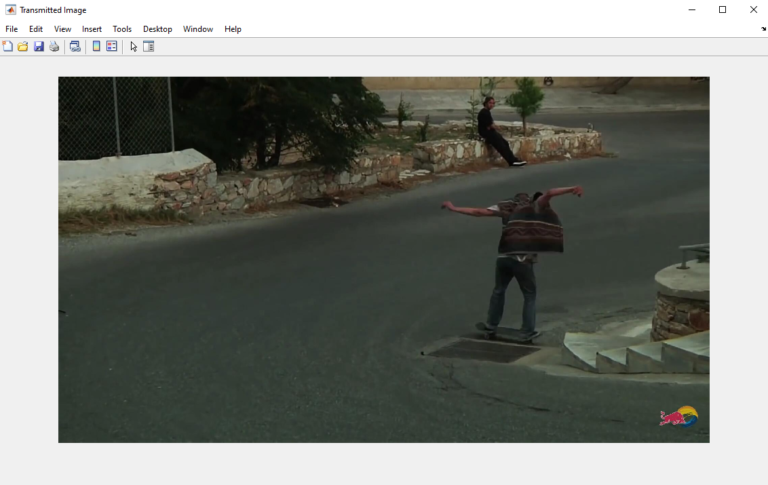Open the Property Inspector toolbar icon
Viewport: 768px width, 485px height.
(x=148, y=47)
